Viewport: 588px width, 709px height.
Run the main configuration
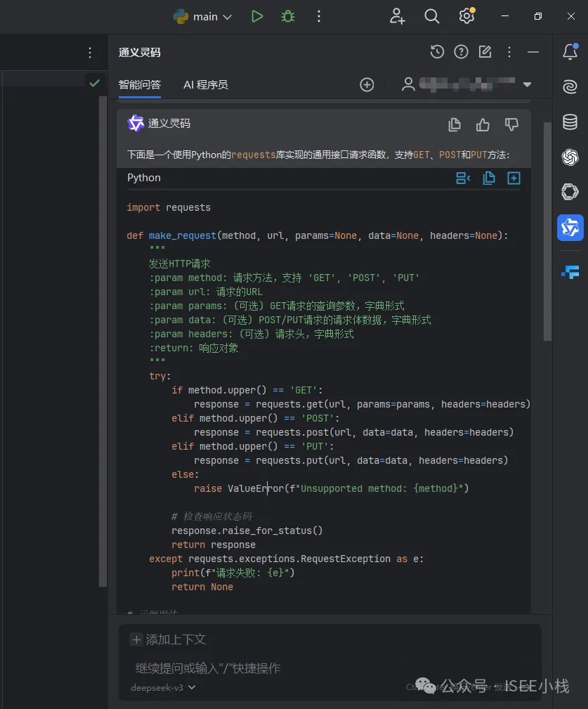pyautogui.click(x=257, y=17)
